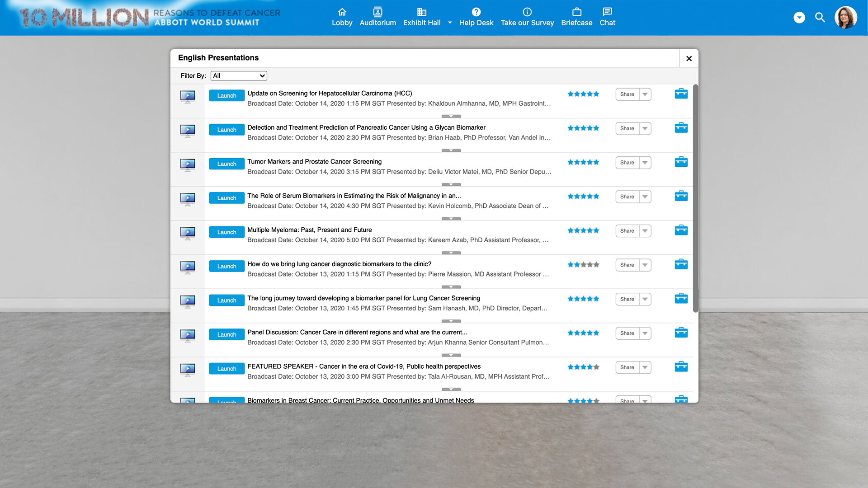Add Hepatocellular Carcinoma talk to briefcase
The width and height of the screenshot is (868, 488).
pos(681,94)
